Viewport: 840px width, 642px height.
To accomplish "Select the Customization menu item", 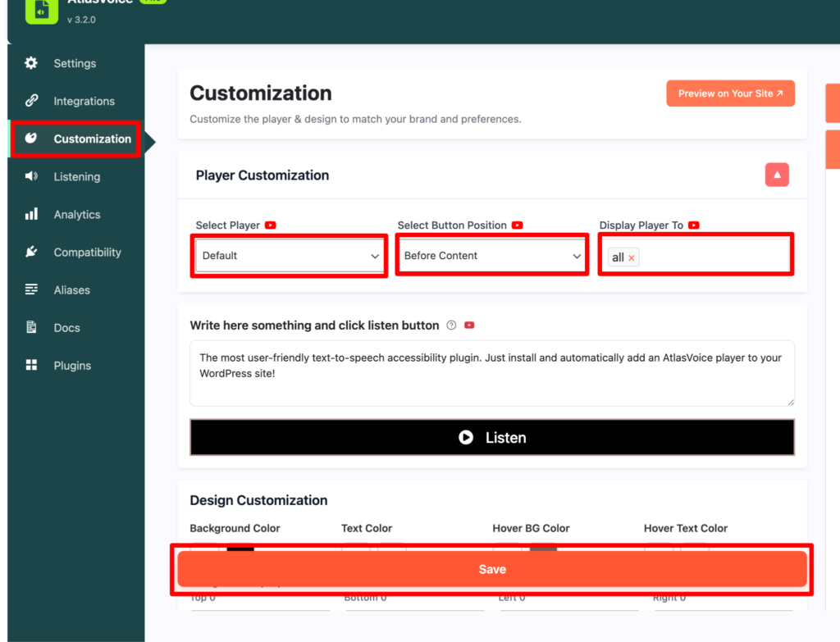I will [x=76, y=139].
